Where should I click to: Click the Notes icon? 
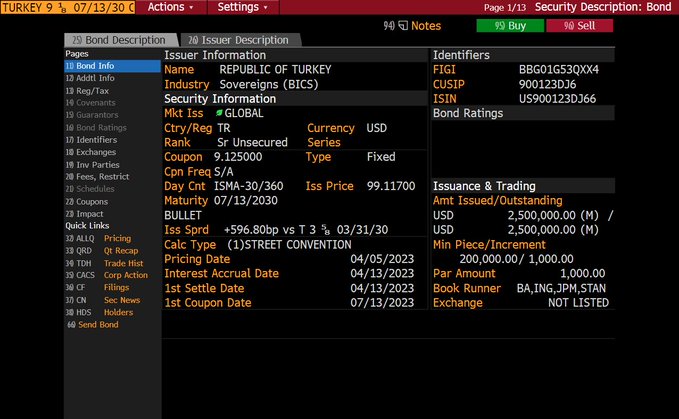point(403,26)
